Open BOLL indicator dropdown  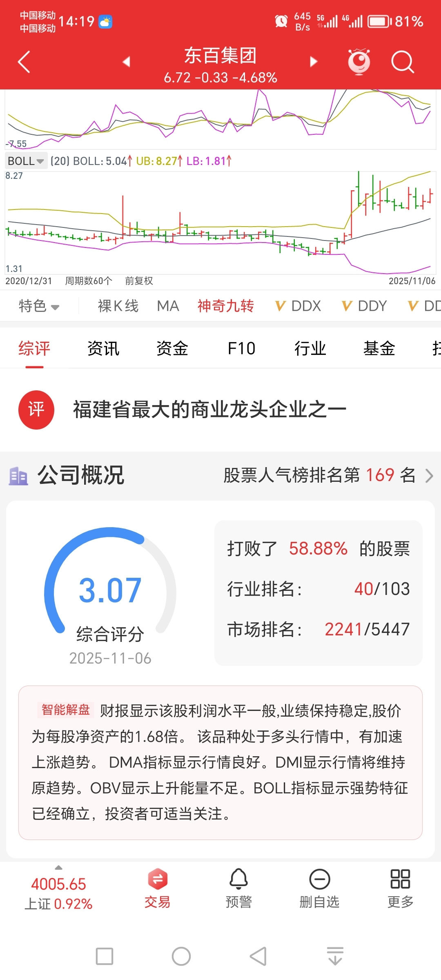coord(26,161)
